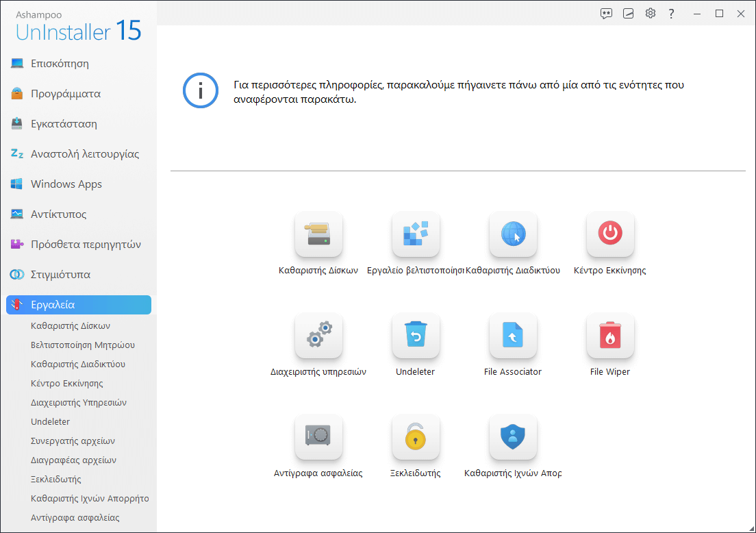Launch the Undeleter recycle bin icon tile
The width and height of the screenshot is (756, 533).
click(416, 336)
